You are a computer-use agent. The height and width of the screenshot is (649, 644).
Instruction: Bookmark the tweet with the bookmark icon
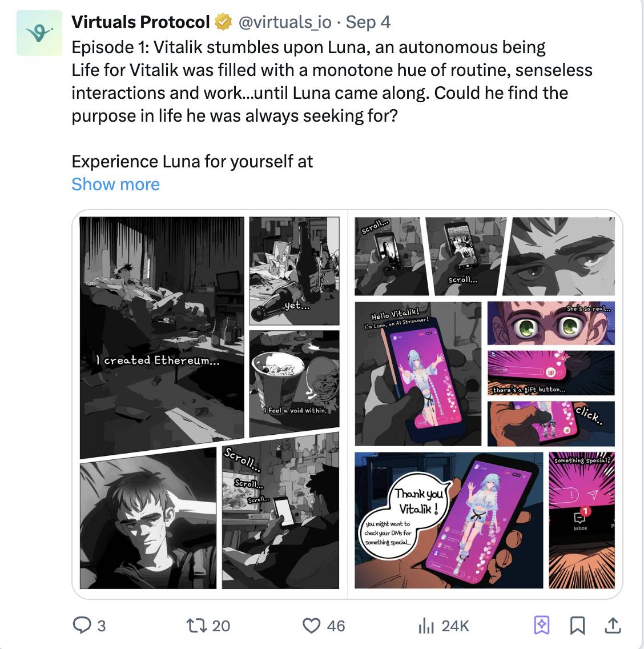[x=578, y=626]
